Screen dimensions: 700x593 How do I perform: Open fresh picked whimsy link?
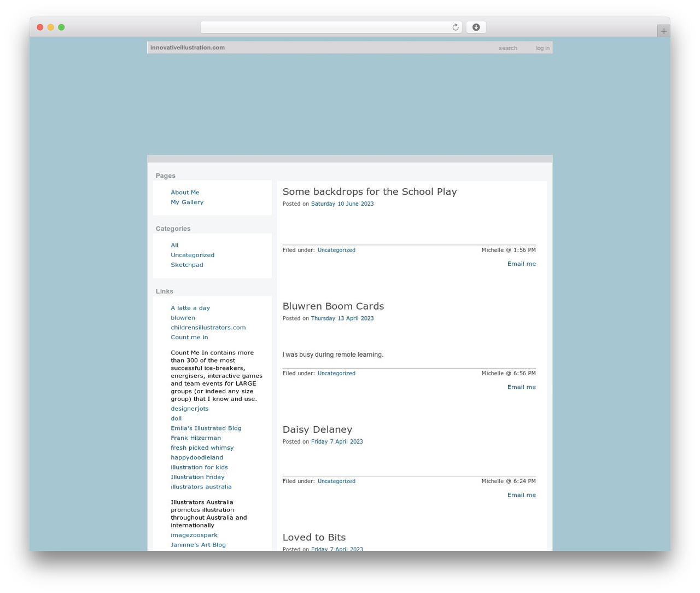pos(202,448)
